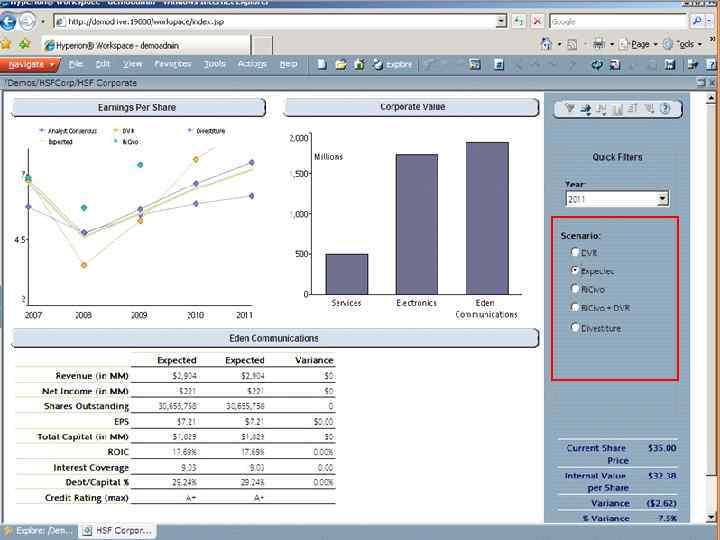The width and height of the screenshot is (720, 540).
Task: Open the View menu
Action: coord(132,64)
